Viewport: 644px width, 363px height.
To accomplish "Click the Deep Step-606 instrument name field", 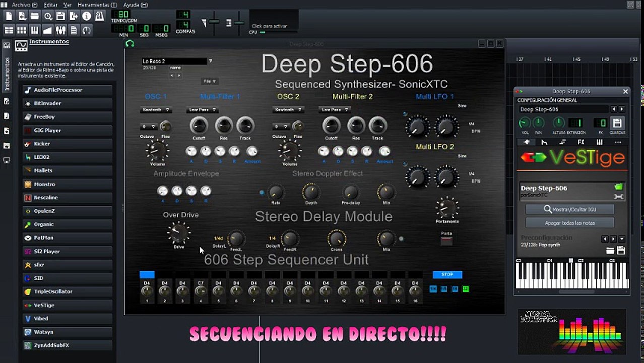I will coord(564,109).
